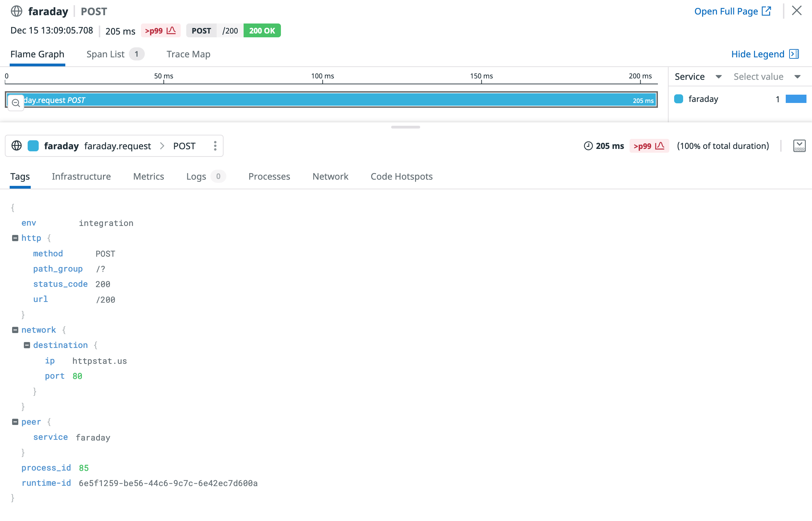Click the >p99 latency badge in header
This screenshot has width=812, height=521.
click(x=160, y=31)
